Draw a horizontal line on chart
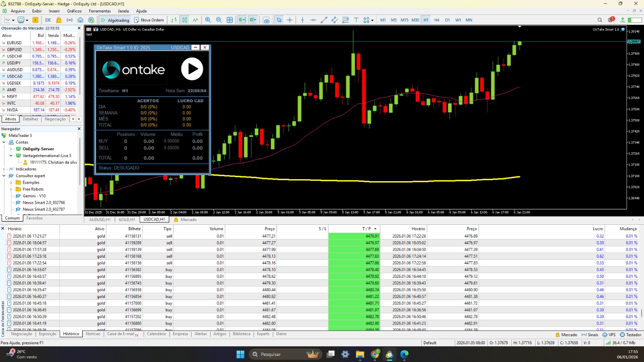Screen dimensions: 644x362 (313, 20)
